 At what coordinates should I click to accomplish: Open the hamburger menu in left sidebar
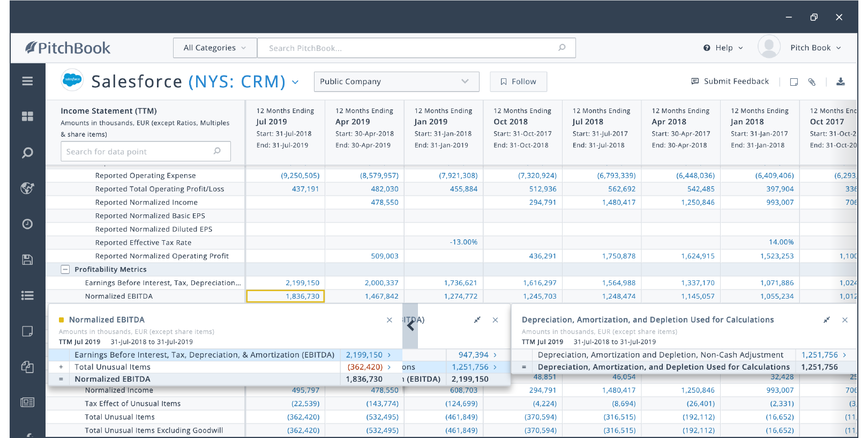tap(27, 81)
